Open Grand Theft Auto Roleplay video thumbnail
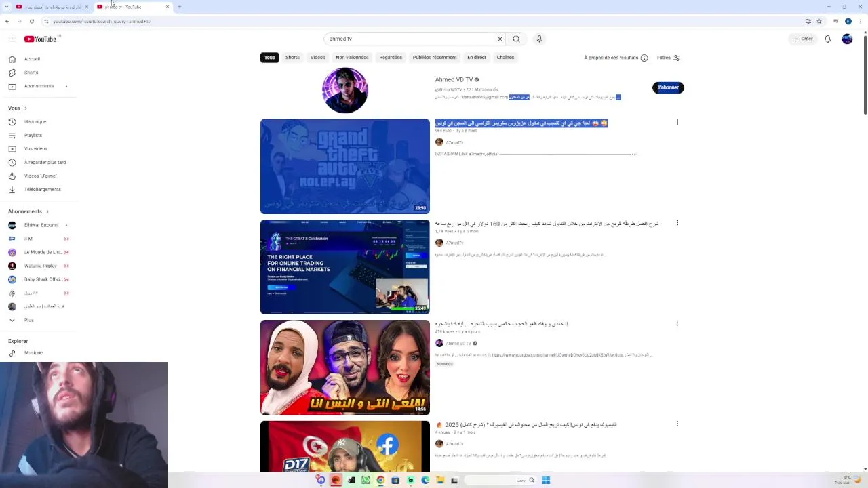The height and width of the screenshot is (488, 868). click(345, 167)
